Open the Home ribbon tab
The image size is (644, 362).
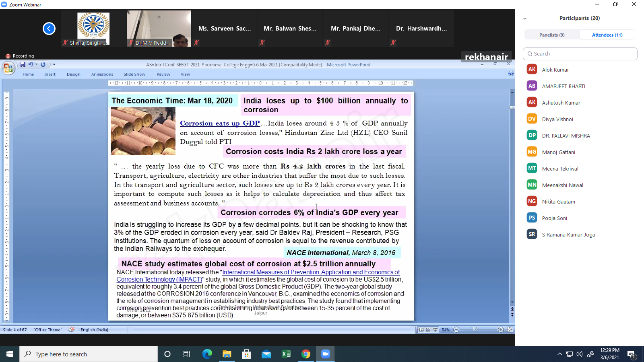pyautogui.click(x=28, y=74)
